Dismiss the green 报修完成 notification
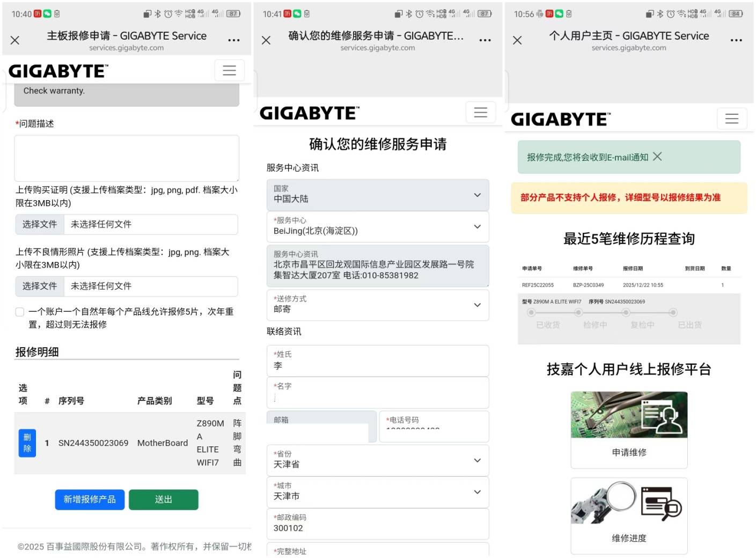756x558 pixels. (657, 157)
